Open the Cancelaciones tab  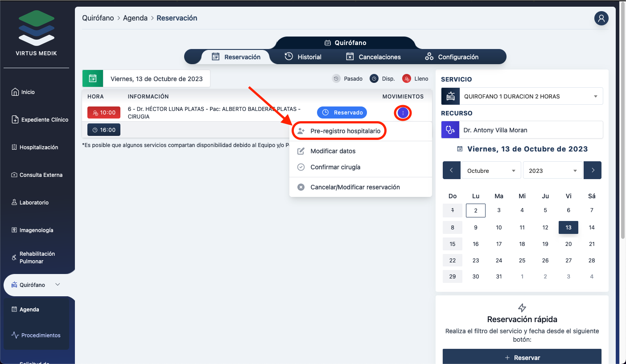click(373, 57)
